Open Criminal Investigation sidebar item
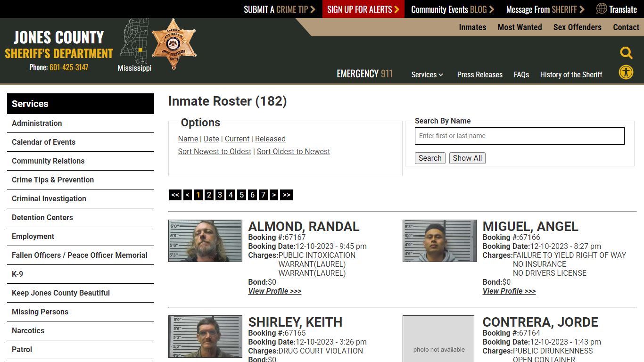Viewport: 644px width, 362px height. point(81,199)
